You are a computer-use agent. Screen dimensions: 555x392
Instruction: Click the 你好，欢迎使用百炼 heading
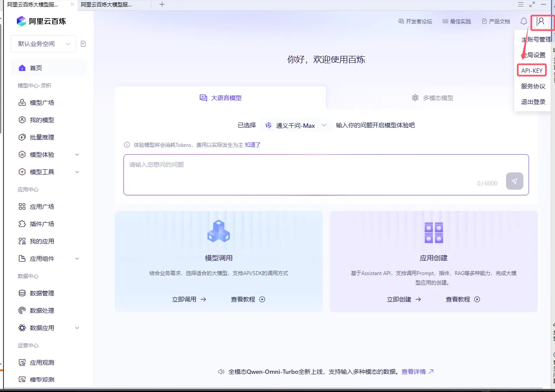coord(326,59)
